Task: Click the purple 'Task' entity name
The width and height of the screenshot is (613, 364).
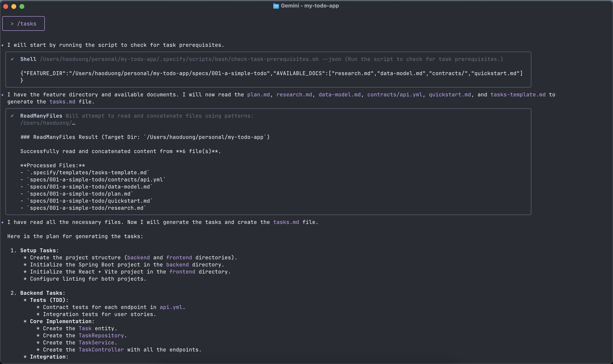Action: click(x=85, y=328)
